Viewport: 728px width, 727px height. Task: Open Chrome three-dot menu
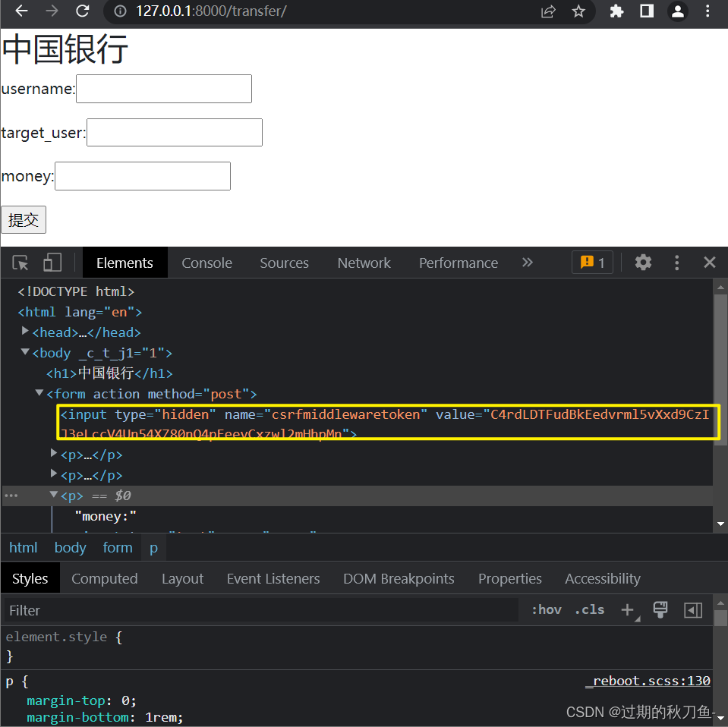[x=708, y=11]
